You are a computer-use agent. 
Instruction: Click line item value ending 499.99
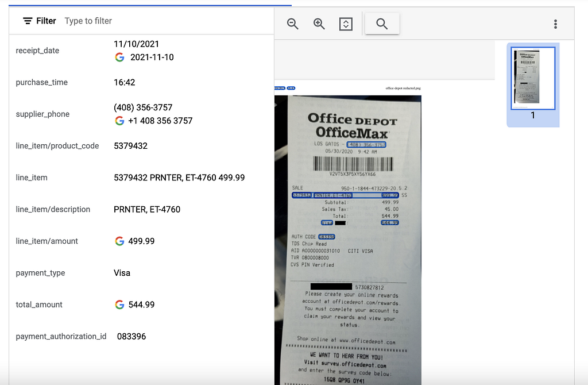(179, 178)
